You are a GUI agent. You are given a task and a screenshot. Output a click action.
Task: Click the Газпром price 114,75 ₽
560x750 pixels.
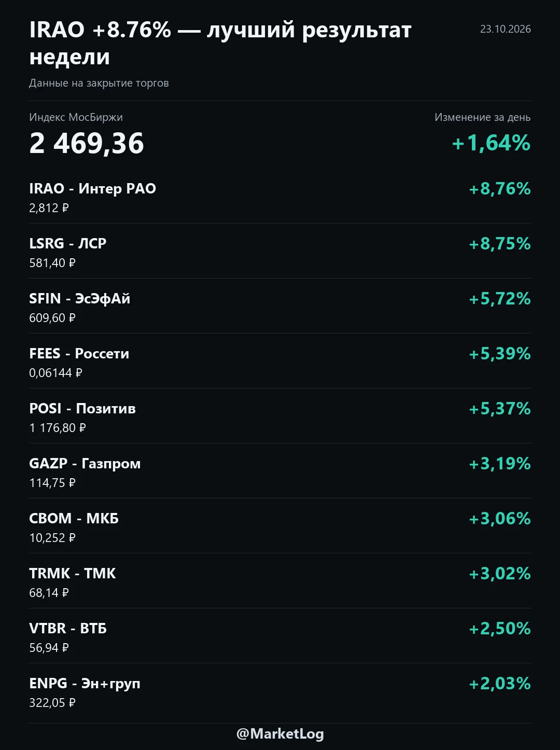pos(52,483)
